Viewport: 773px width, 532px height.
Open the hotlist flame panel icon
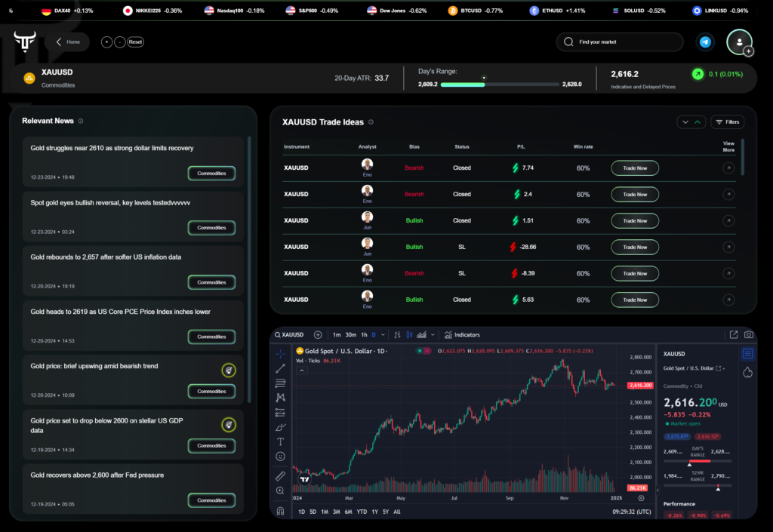click(x=748, y=372)
